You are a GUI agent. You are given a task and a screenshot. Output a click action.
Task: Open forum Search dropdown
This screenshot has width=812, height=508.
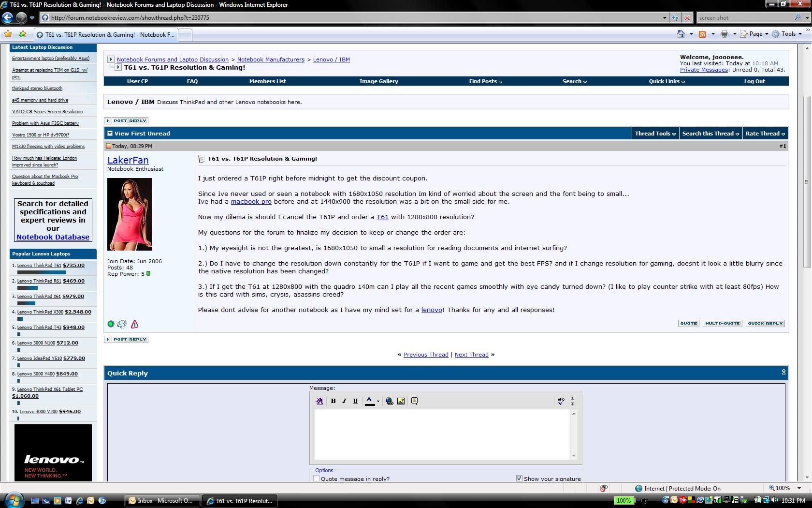pyautogui.click(x=574, y=81)
